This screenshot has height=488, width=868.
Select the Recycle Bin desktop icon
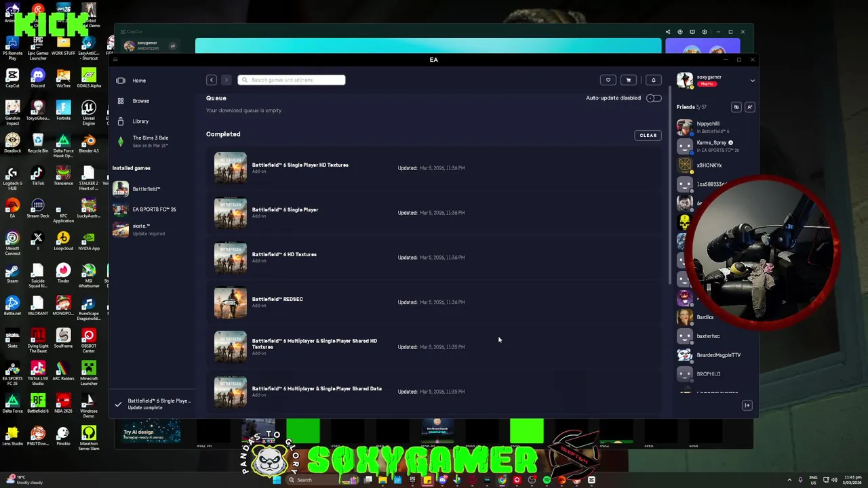[38, 142]
